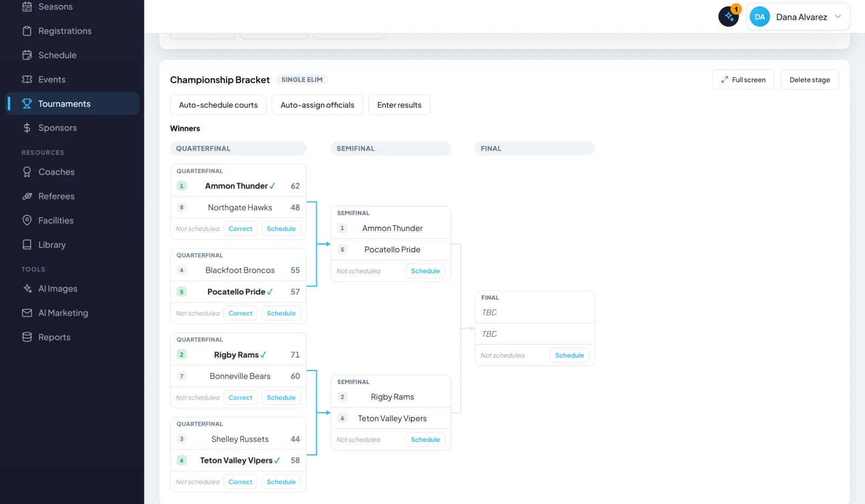The height and width of the screenshot is (504, 865).
Task: Click the Full screen button
Action: 743,79
